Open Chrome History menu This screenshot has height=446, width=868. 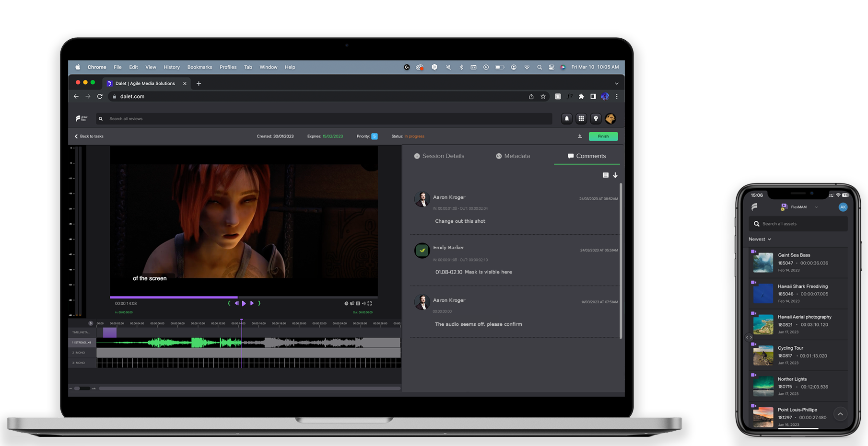[172, 67]
